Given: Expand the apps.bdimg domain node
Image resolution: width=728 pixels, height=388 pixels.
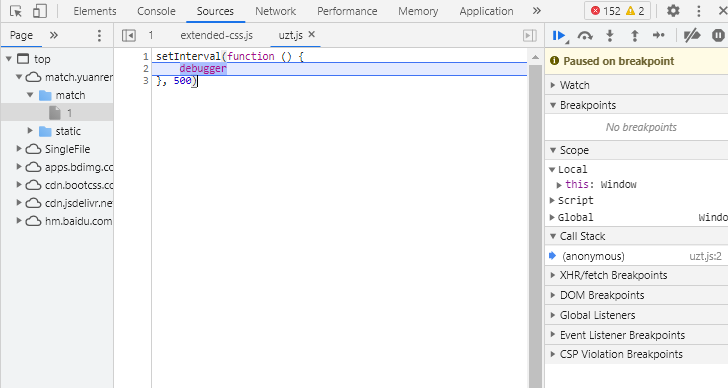Looking at the screenshot, I should [x=19, y=167].
